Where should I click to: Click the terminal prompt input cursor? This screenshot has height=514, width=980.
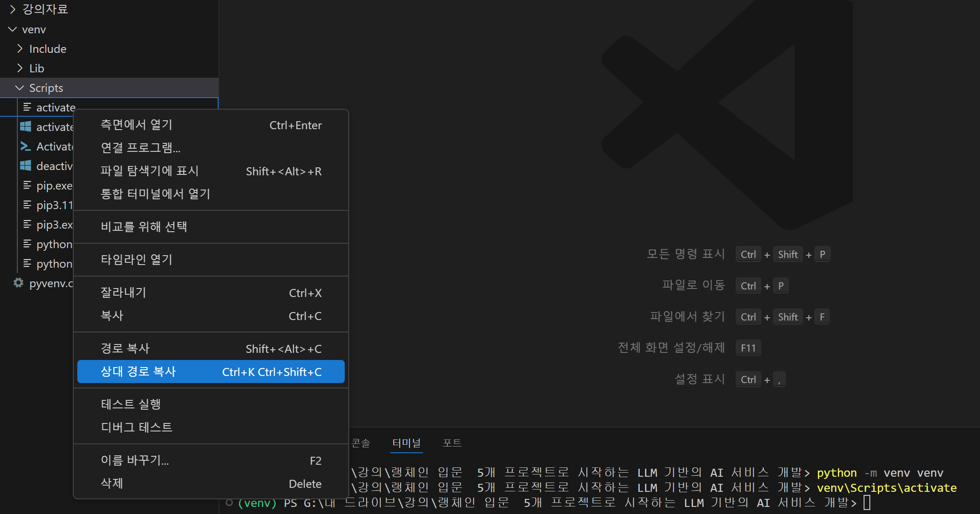tap(867, 503)
